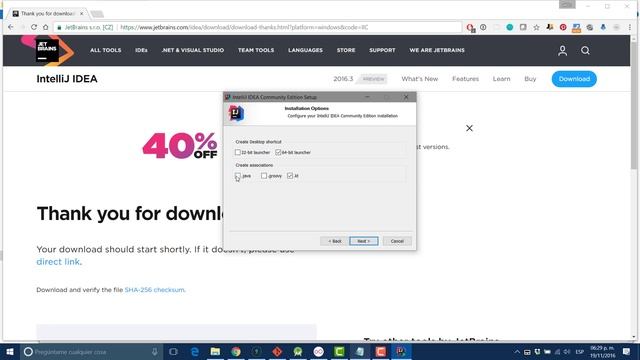Viewport: 640px width, 360px height.
Task: Go to browser home icon
Action: (x=46, y=27)
